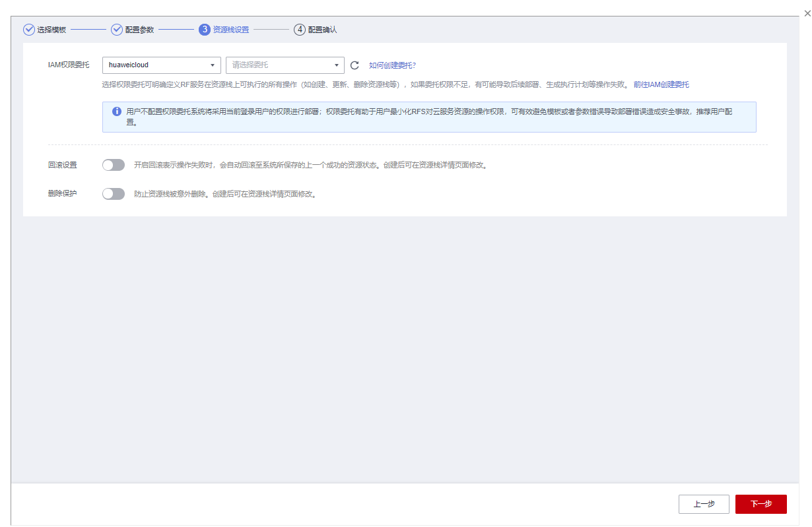Click the checkmark icon for step 选择模板

point(29,30)
